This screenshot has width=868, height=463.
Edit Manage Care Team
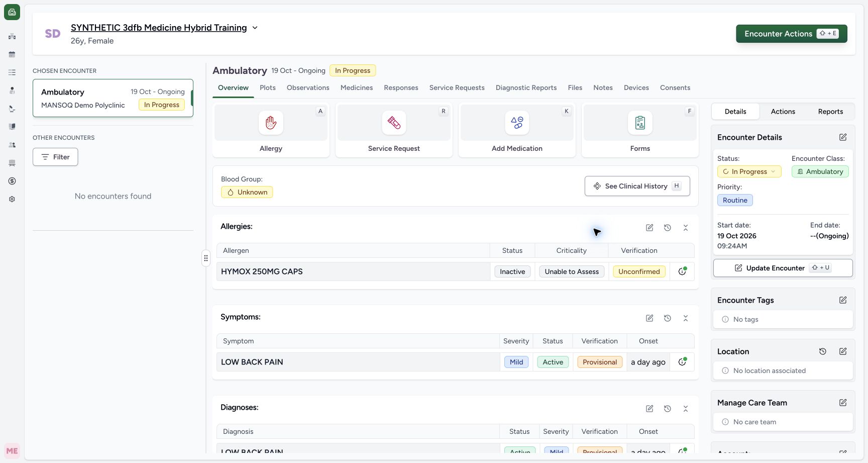843,403
